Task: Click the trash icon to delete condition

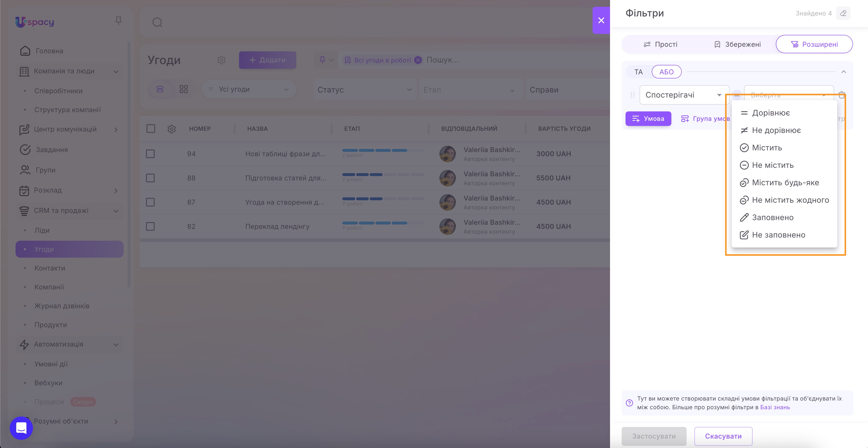Action: coord(841,95)
